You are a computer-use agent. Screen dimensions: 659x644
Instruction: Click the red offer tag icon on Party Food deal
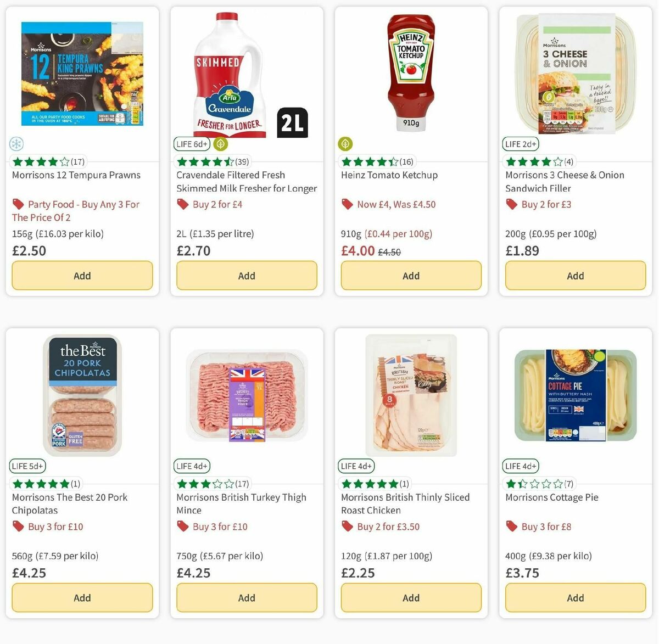coord(18,204)
